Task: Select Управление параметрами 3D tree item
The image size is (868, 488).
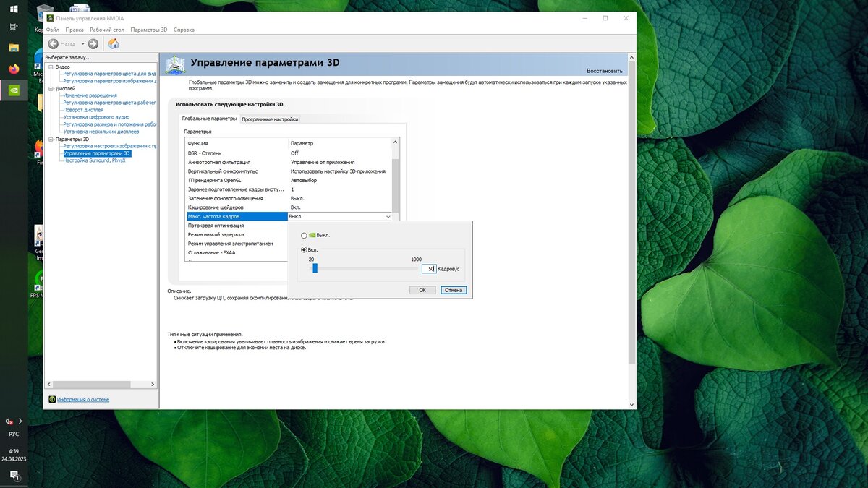Action: pyautogui.click(x=97, y=153)
